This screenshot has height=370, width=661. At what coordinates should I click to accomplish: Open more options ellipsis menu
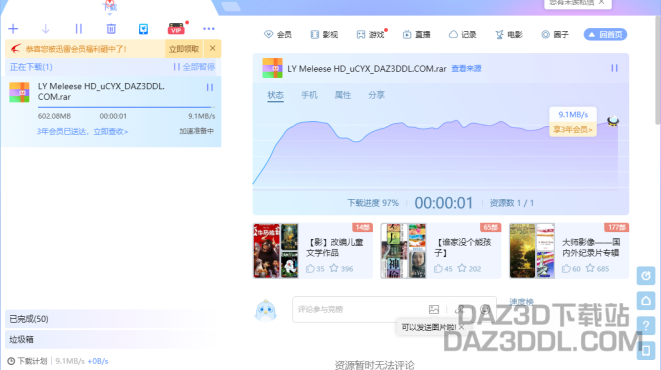209,29
